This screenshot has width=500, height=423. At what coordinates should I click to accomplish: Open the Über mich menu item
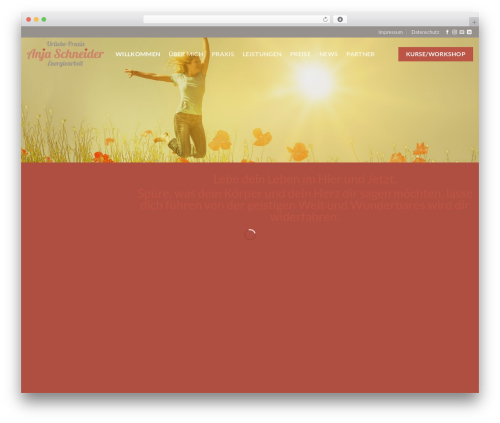[186, 54]
